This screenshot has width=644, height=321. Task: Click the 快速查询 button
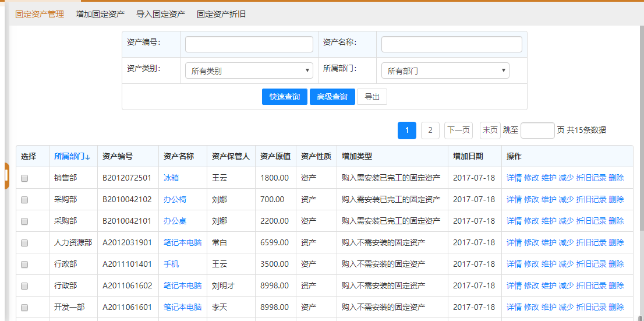pyautogui.click(x=285, y=97)
